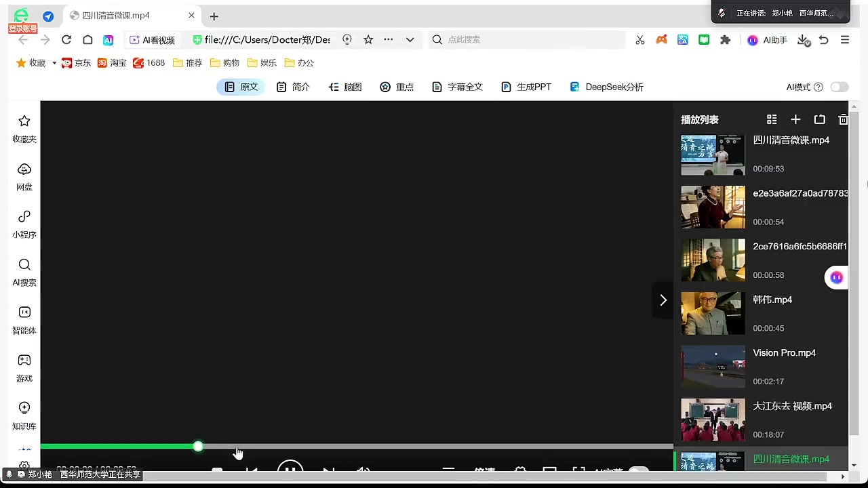
Task: Open the browser main menu
Action: [x=845, y=40]
